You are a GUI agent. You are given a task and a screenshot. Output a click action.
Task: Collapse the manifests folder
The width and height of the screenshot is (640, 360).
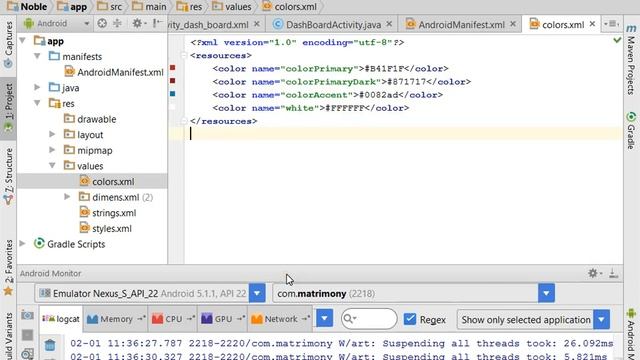point(38,56)
